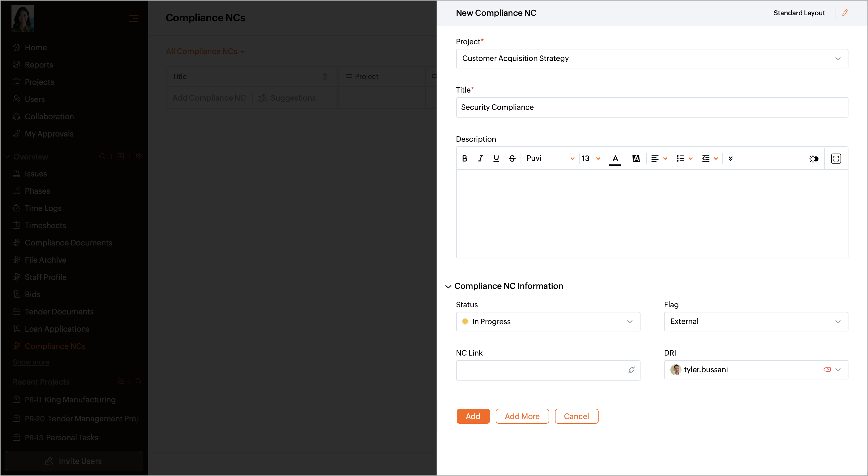Open the DRI user dropdown
The width and height of the screenshot is (868, 476).
pyautogui.click(x=756, y=370)
